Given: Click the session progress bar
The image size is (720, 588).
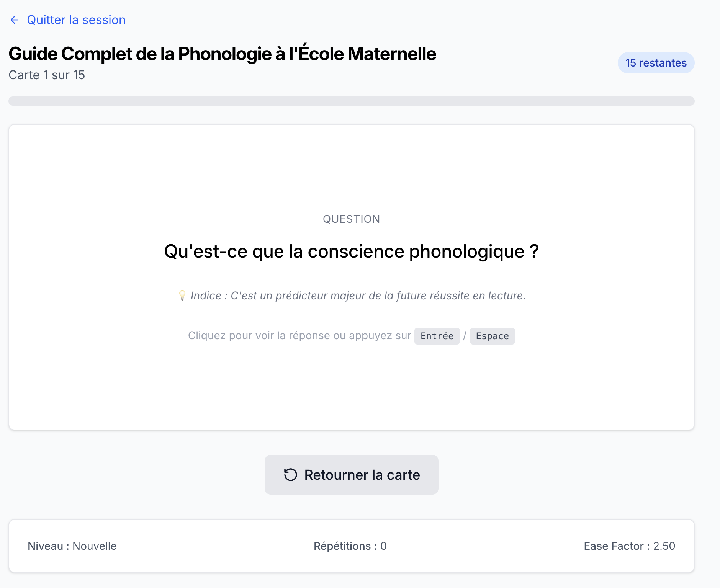Looking at the screenshot, I should [351, 101].
